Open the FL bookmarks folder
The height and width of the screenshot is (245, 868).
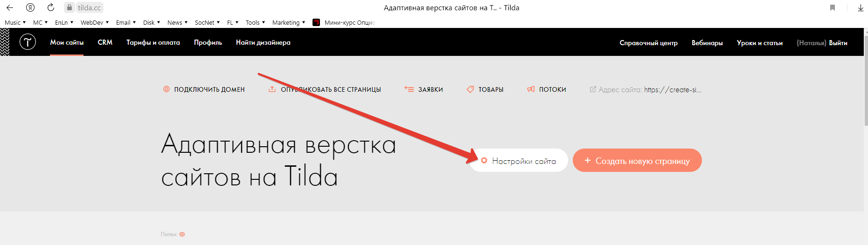coord(232,22)
